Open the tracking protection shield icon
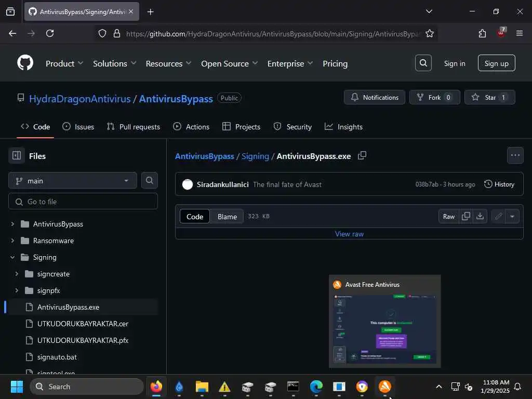 coord(102,33)
